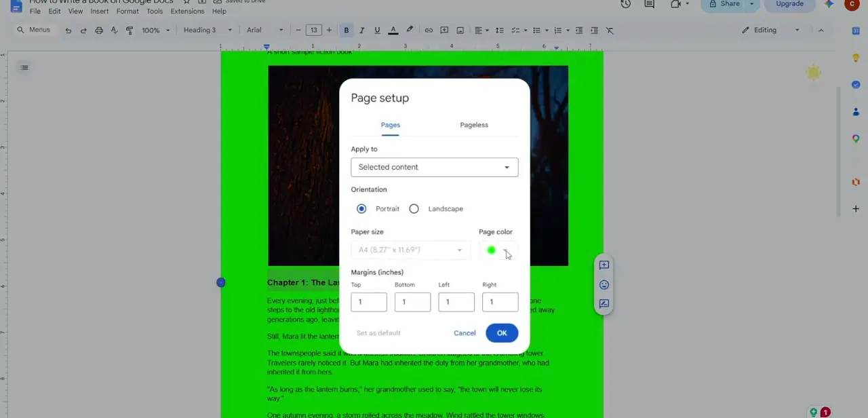Toggle italic formatting button
Image resolution: width=868 pixels, height=418 pixels.
(361, 30)
